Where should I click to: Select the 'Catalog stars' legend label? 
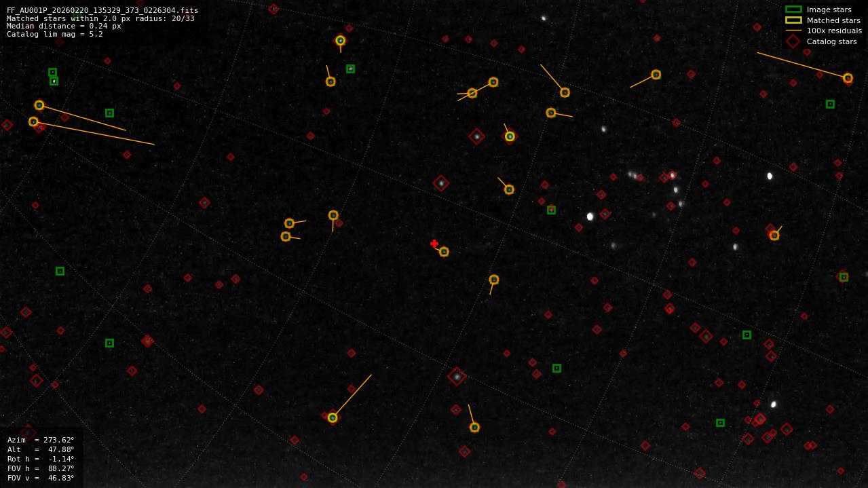click(831, 41)
